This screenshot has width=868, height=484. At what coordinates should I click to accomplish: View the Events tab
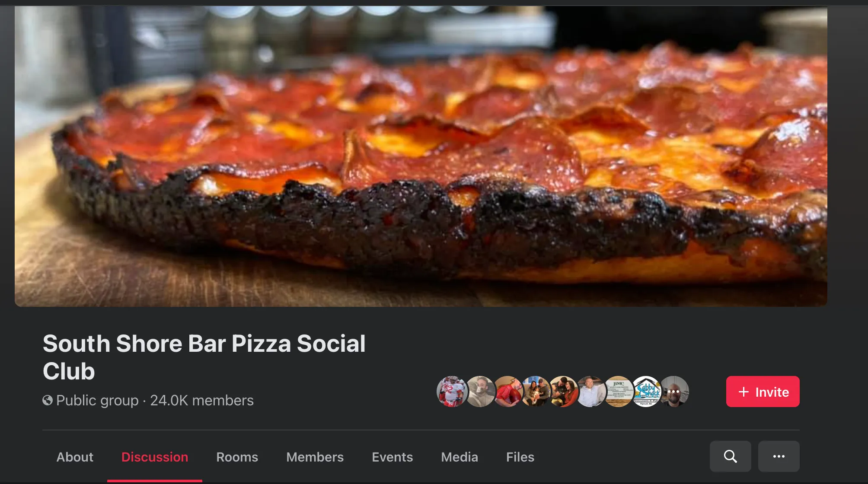[x=392, y=457]
